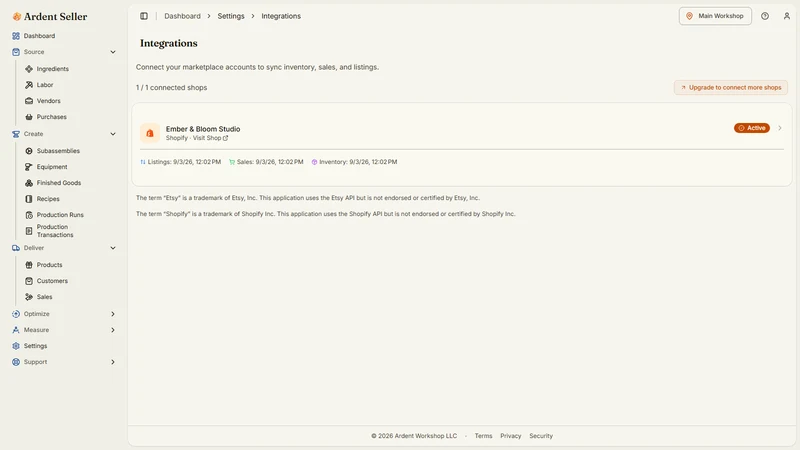Image resolution: width=800 pixels, height=450 pixels.
Task: Click the Shopify shop logo icon
Action: (149, 133)
